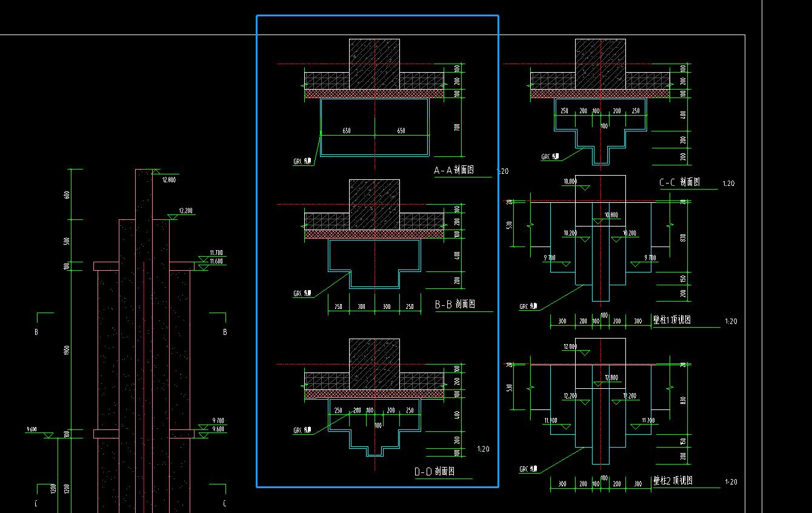Image resolution: width=812 pixels, height=513 pixels.
Task: Select the GRC leader label in 壁柱1 view
Action: [x=528, y=306]
